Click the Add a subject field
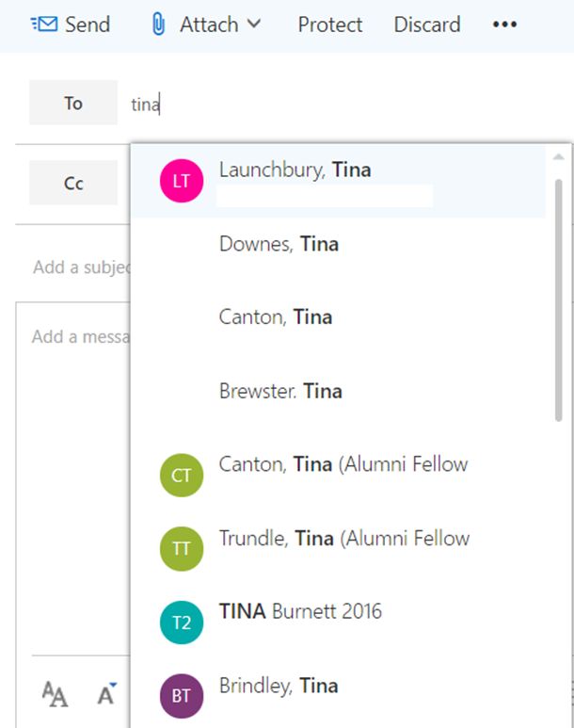 coord(80,267)
